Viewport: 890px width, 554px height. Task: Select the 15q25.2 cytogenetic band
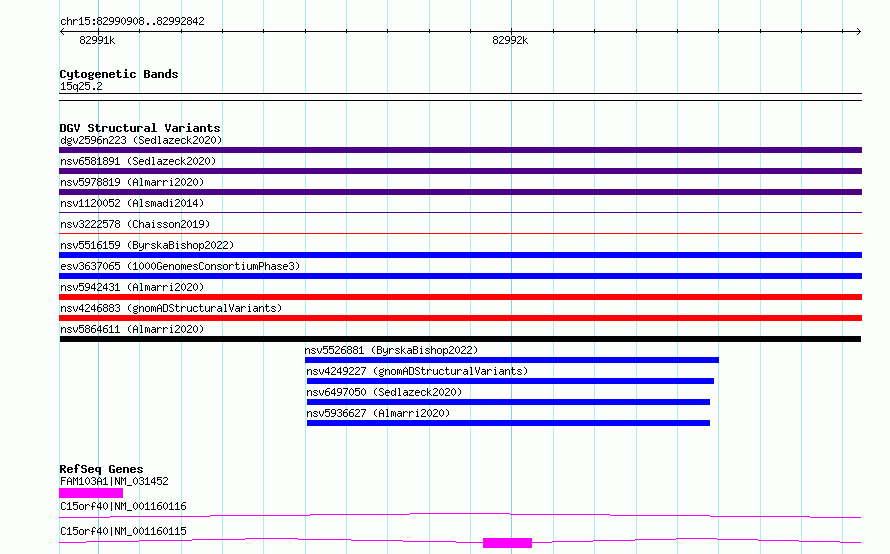pyautogui.click(x=460, y=97)
